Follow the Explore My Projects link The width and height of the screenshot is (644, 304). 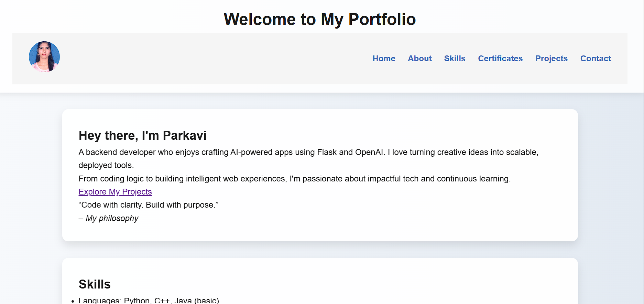[115, 192]
